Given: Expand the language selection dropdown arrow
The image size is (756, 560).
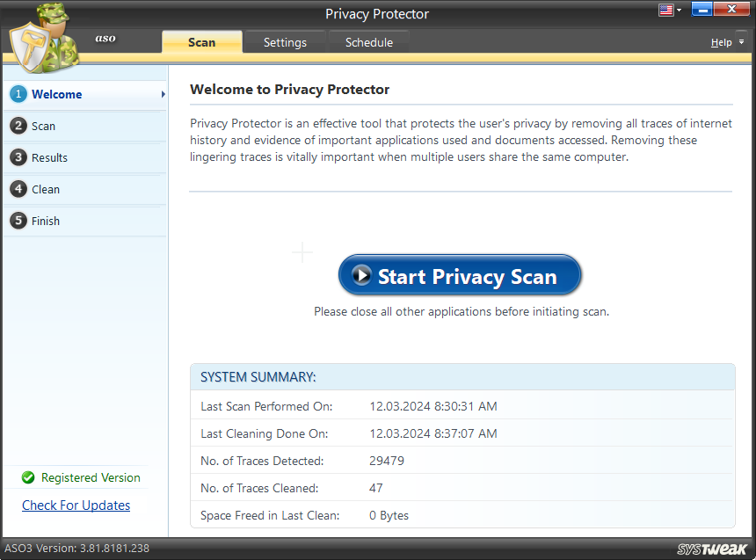Looking at the screenshot, I should (x=678, y=9).
